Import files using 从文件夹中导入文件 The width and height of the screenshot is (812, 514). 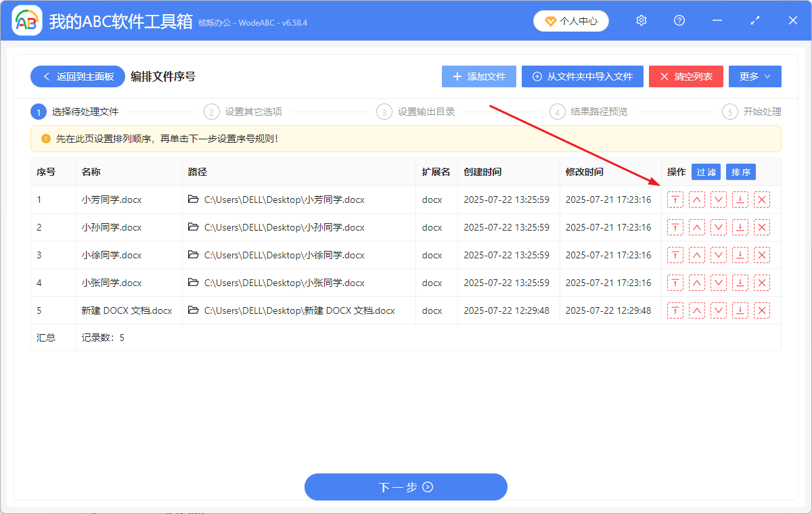pos(582,76)
